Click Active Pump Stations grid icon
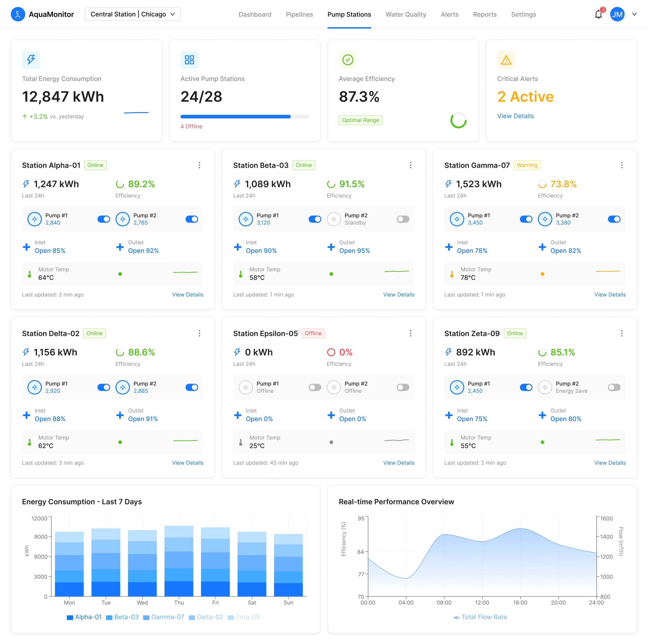The image size is (648, 644). point(189,60)
